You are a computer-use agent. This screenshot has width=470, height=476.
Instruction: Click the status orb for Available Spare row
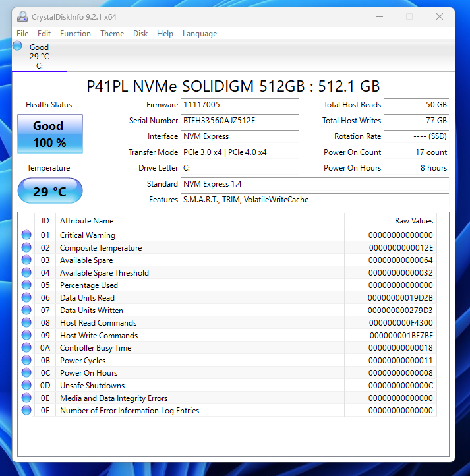click(x=26, y=260)
